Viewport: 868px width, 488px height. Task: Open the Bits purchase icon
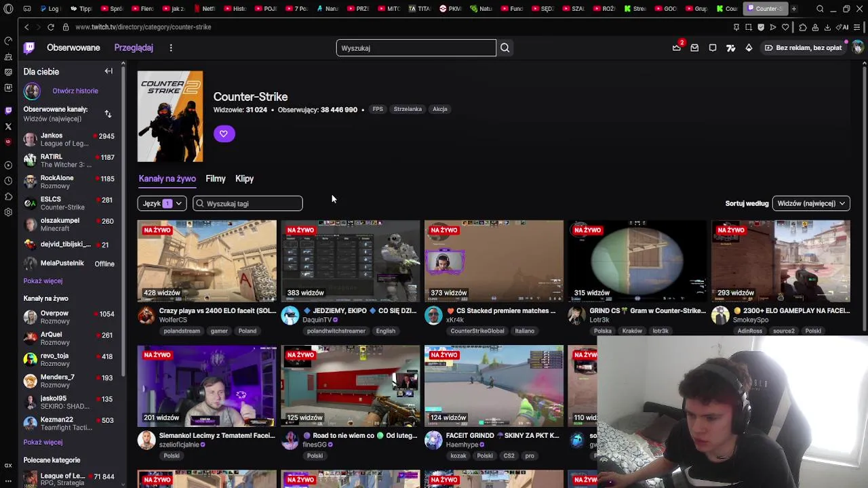(749, 47)
